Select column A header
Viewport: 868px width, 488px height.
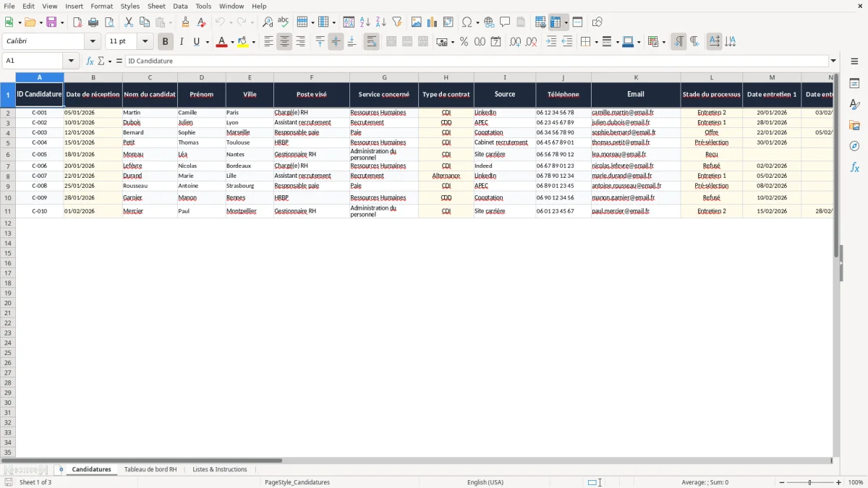tap(40, 77)
